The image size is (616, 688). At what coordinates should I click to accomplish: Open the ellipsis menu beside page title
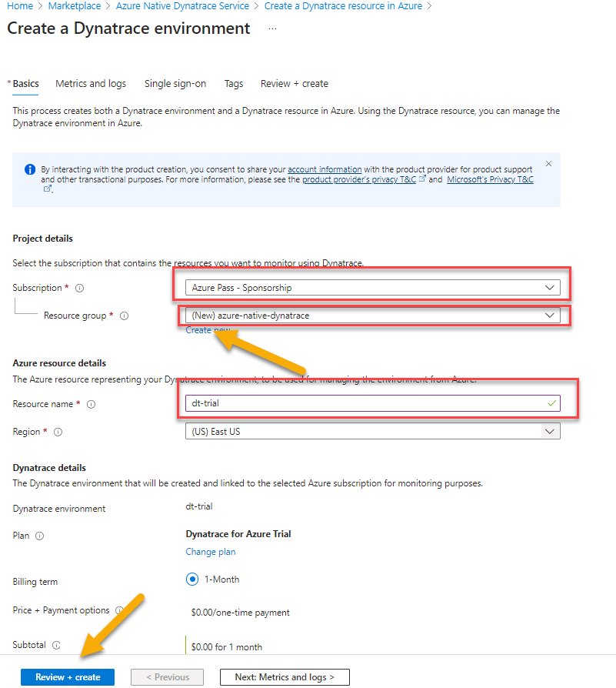tap(273, 28)
